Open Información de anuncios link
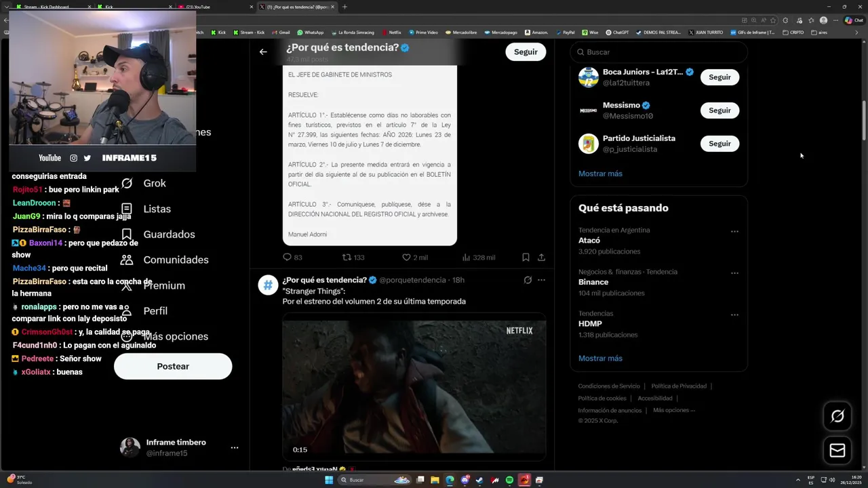This screenshot has width=868, height=488. (610, 411)
